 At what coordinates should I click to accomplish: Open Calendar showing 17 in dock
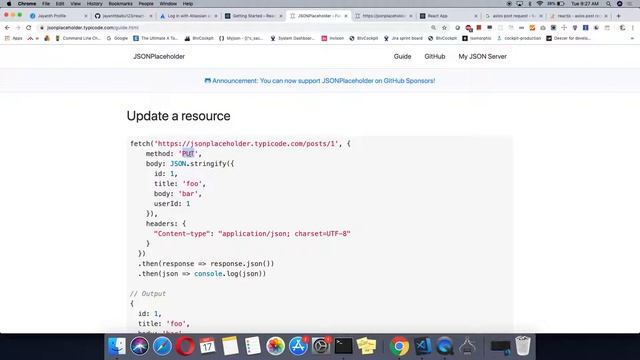tap(207, 346)
